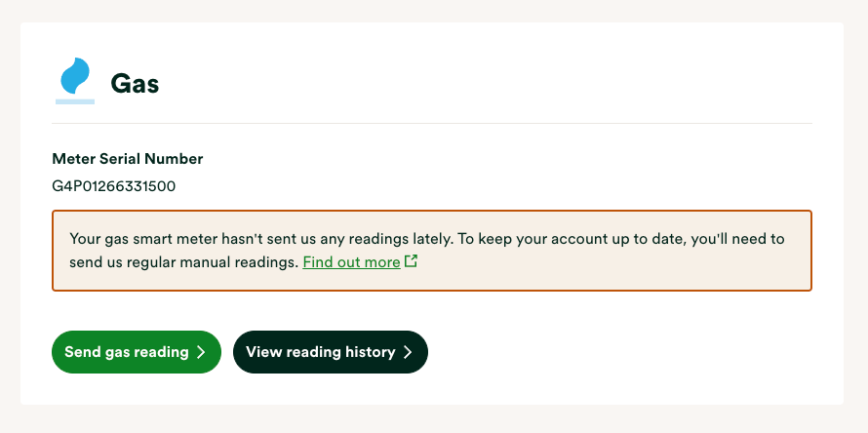868x433 pixels.
Task: Click the Gas section heading
Action: tap(135, 84)
